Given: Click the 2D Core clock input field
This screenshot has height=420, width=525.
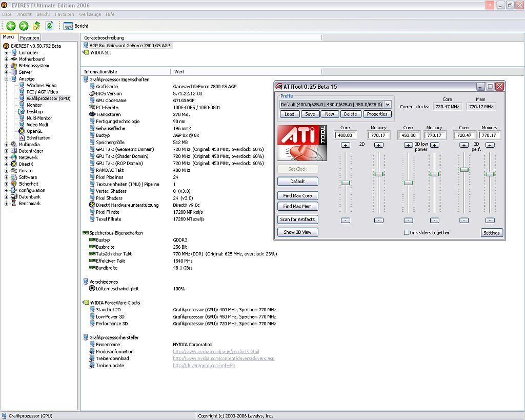Looking at the screenshot, I should (x=345, y=135).
